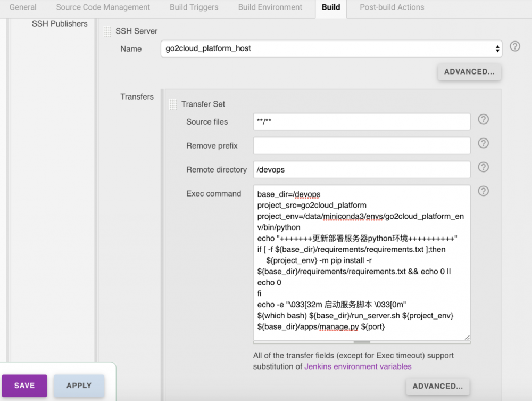The width and height of the screenshot is (532, 401).
Task: Switch to the Build Environment tab
Action: (x=270, y=7)
